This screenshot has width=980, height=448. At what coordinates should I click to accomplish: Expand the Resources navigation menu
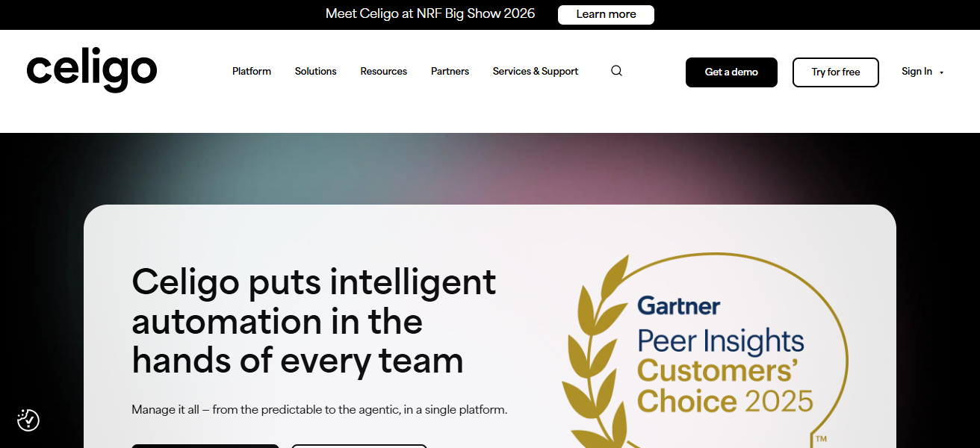coord(383,72)
